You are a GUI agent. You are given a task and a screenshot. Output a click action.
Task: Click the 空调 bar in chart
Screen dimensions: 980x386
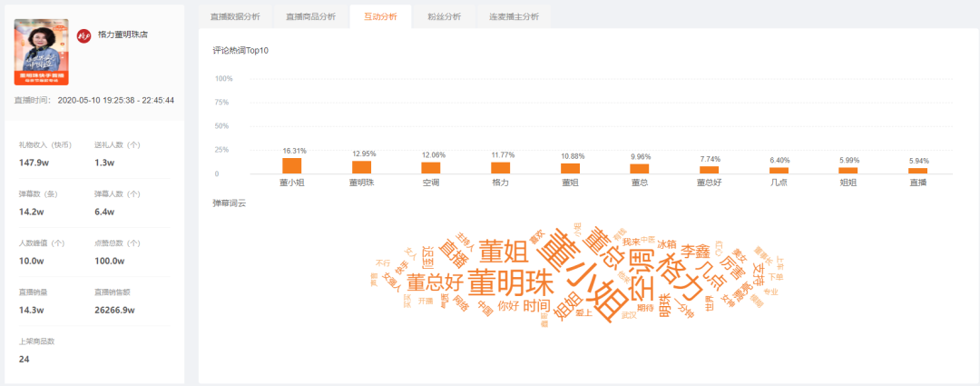(x=431, y=167)
